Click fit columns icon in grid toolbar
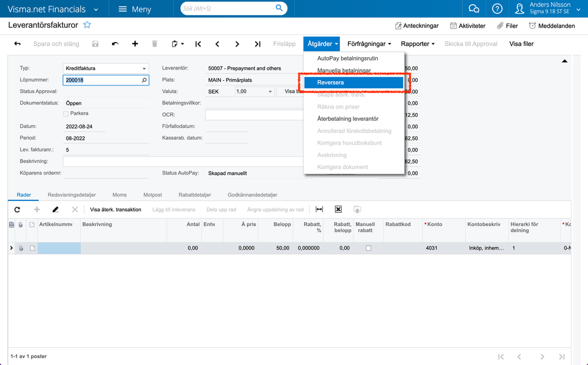Viewport: 588px width, 365px height. 319,209
